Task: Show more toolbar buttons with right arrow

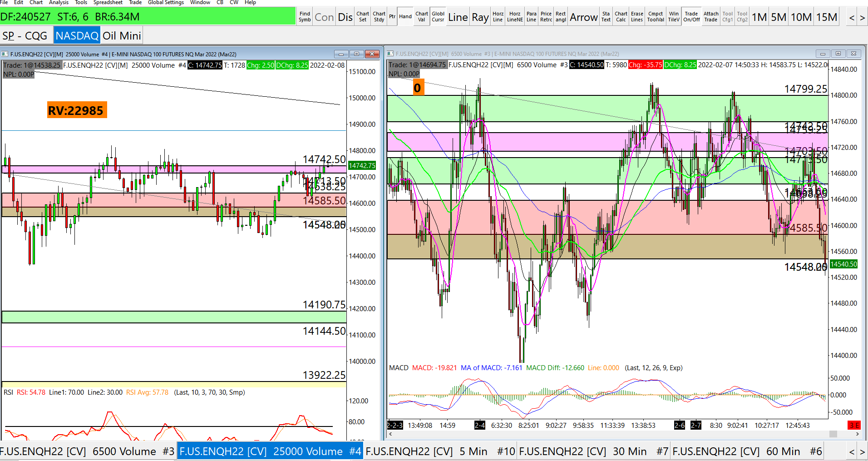Action: point(862,18)
